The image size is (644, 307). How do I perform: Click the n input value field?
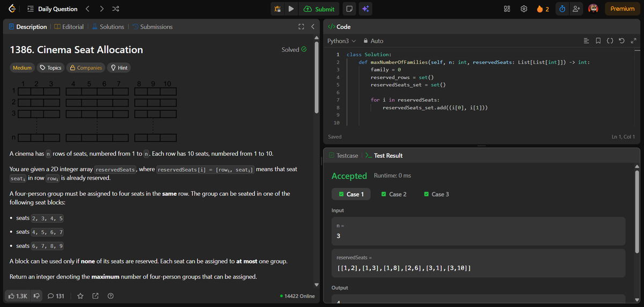pos(479,231)
